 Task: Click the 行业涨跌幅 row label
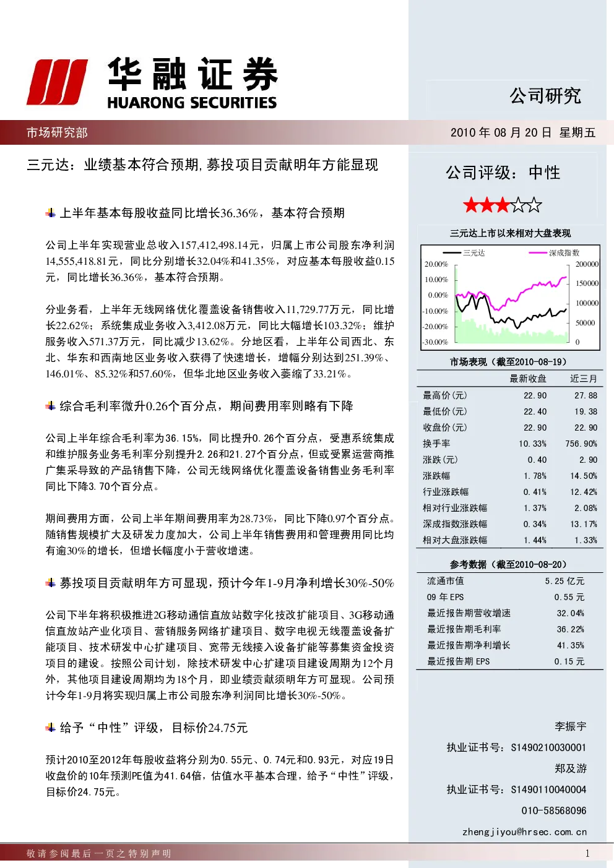[x=446, y=492]
